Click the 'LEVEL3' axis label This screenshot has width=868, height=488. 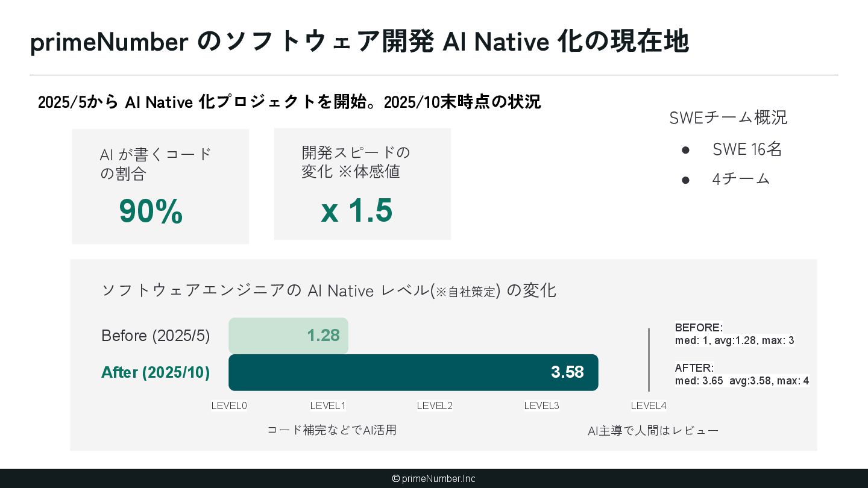[x=542, y=405]
